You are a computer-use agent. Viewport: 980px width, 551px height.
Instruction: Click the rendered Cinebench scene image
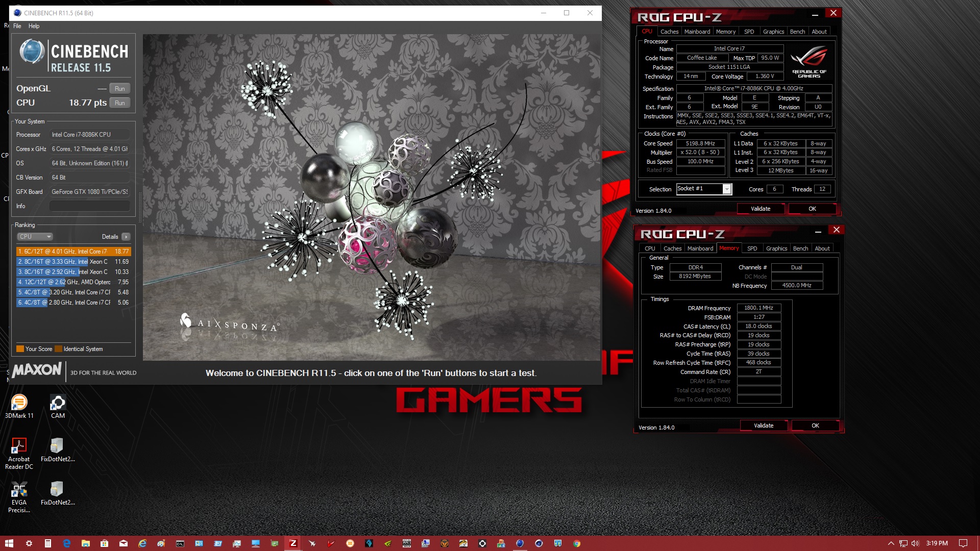372,197
